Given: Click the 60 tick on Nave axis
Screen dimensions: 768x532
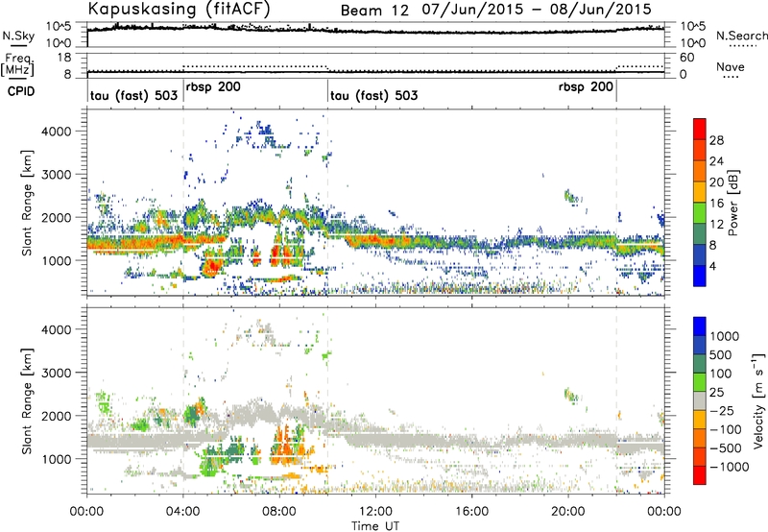Looking at the screenshot, I should [x=686, y=58].
